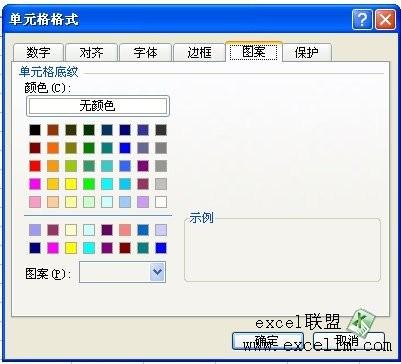The image size is (401, 364).
Task: Click the 示例 preview box
Action: (282, 250)
